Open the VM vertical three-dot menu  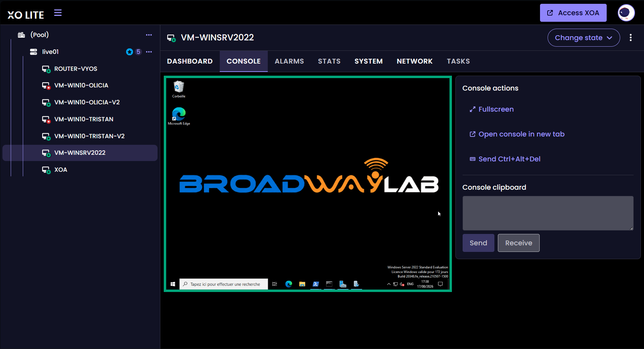click(631, 38)
